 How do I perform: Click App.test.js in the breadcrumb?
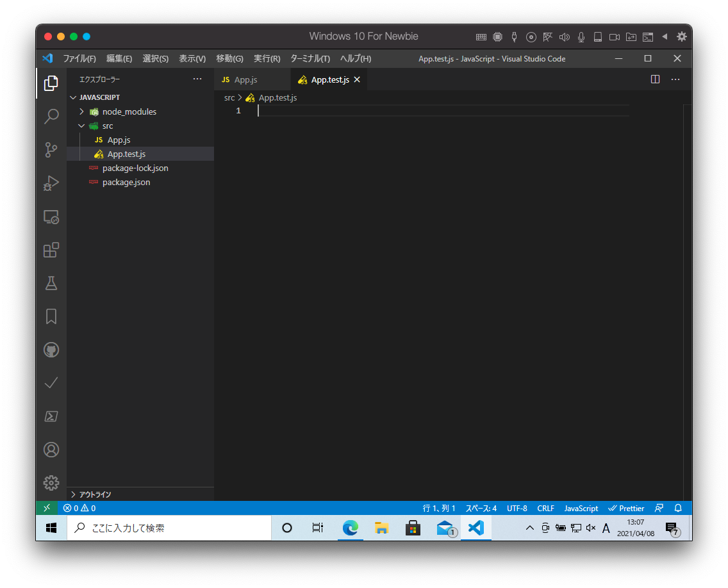pyautogui.click(x=277, y=98)
